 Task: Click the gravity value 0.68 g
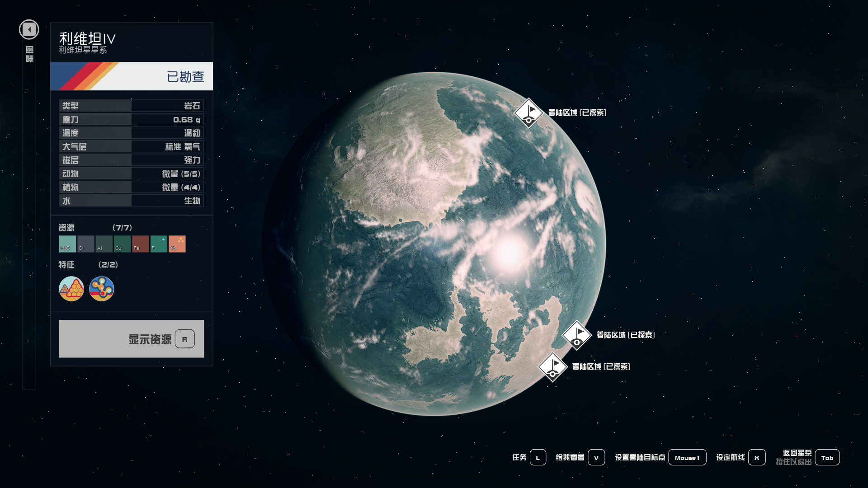pyautogui.click(x=187, y=120)
